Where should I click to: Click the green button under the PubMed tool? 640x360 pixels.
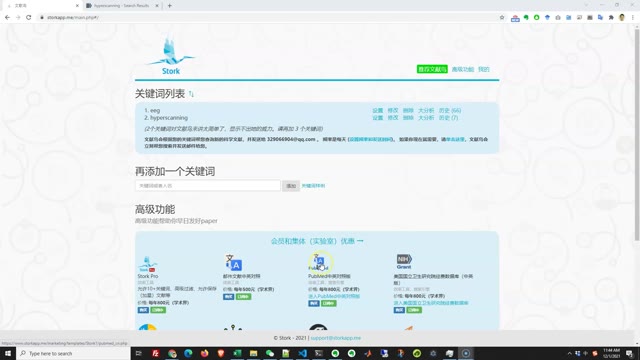(x=329, y=303)
